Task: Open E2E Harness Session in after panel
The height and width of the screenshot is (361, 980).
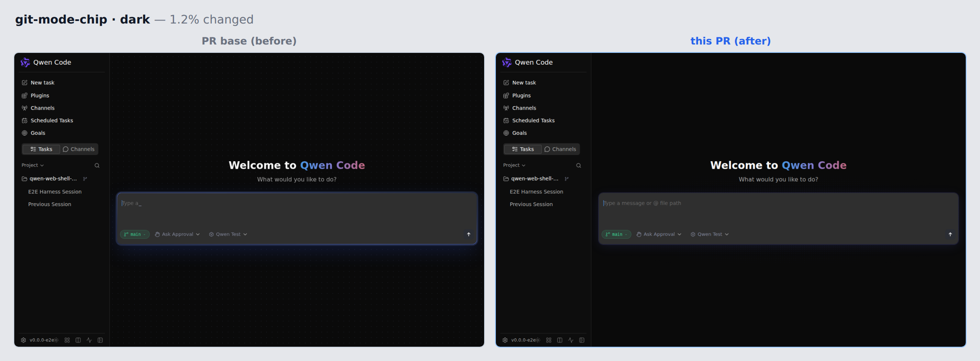Action: click(x=537, y=192)
